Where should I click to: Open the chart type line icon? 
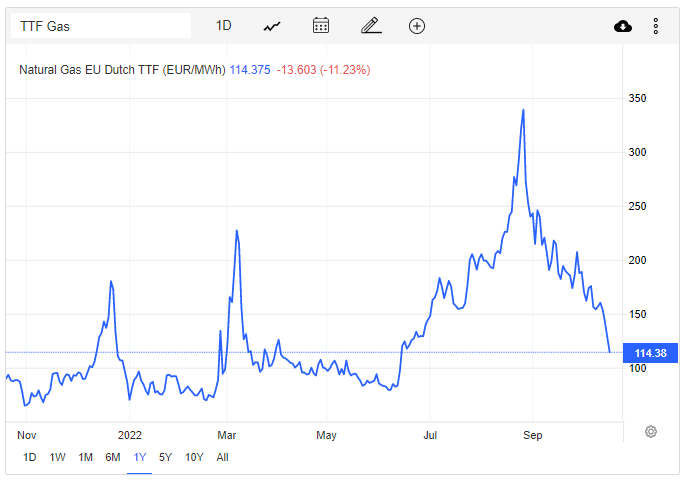[x=272, y=27]
